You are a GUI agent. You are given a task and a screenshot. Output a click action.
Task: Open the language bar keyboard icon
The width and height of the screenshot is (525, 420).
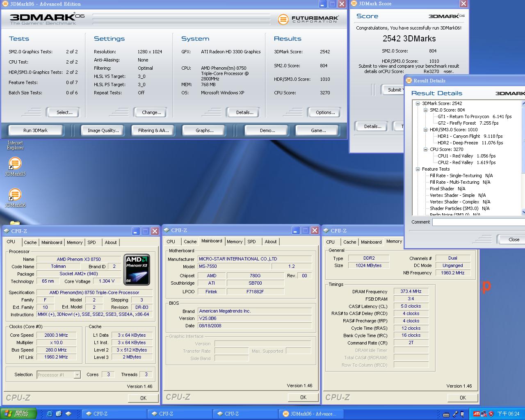pyautogui.click(x=446, y=414)
